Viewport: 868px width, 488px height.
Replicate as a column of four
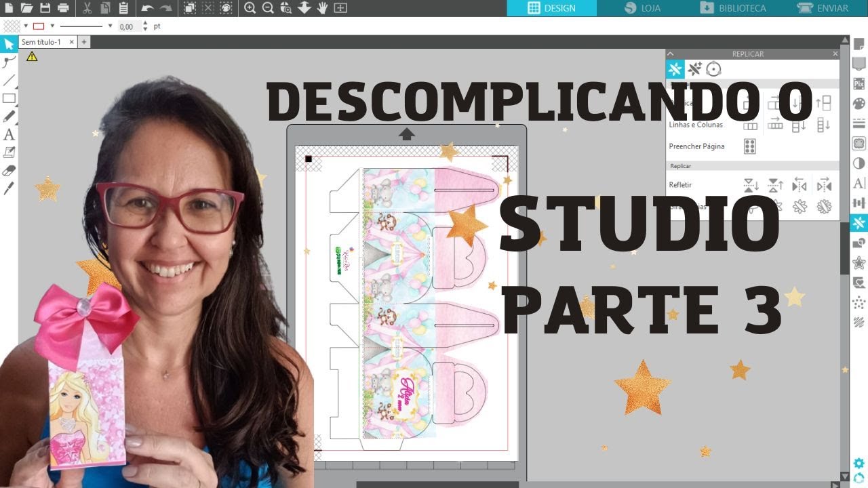(823, 125)
